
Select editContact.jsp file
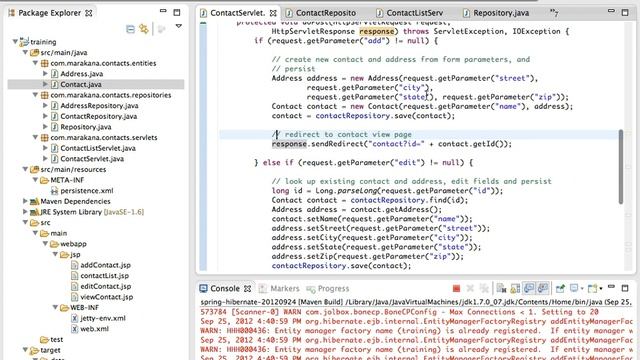[105, 286]
